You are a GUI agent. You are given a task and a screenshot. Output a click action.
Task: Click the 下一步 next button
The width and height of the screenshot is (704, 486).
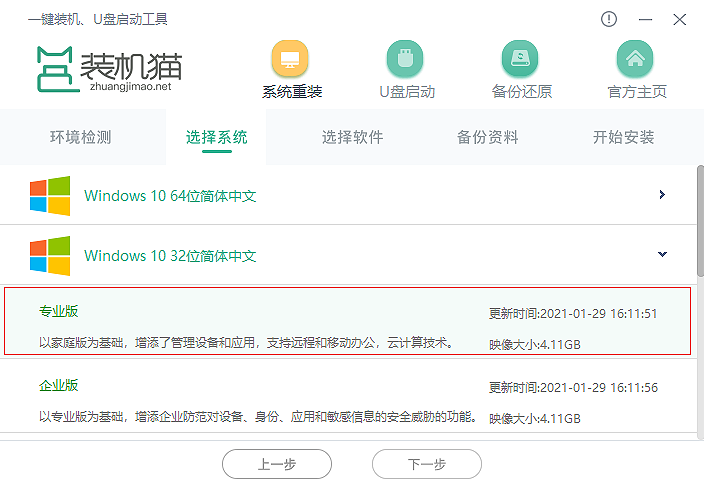click(x=426, y=464)
